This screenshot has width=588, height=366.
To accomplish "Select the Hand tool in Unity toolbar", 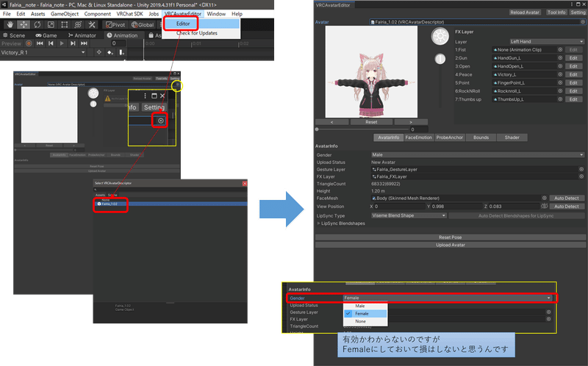I will tap(10, 25).
